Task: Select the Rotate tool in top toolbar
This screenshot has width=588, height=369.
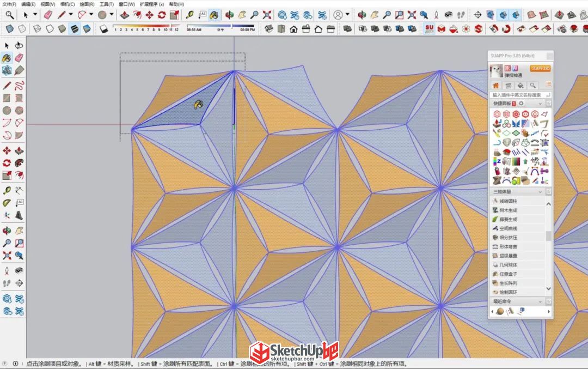Action: [162, 15]
